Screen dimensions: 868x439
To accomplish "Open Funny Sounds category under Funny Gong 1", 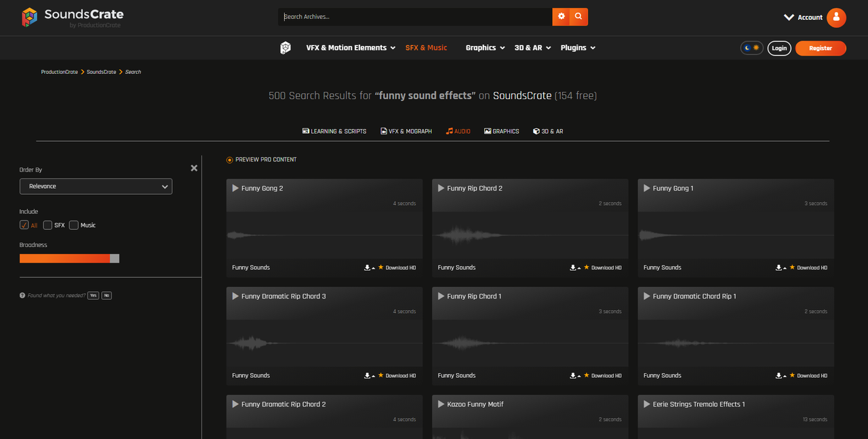I will click(x=662, y=267).
